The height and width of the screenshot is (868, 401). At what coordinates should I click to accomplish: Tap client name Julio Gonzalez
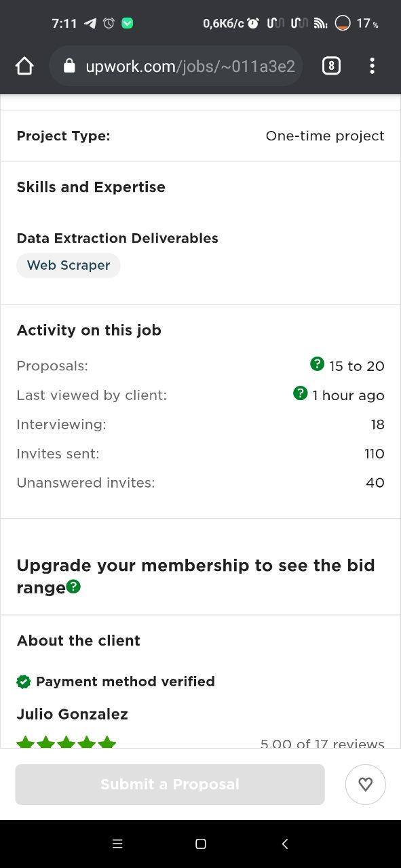coord(73,714)
